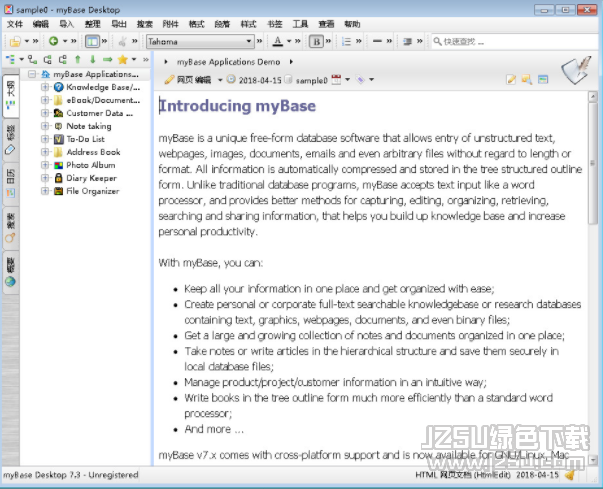Click the font color A icon

[278, 41]
